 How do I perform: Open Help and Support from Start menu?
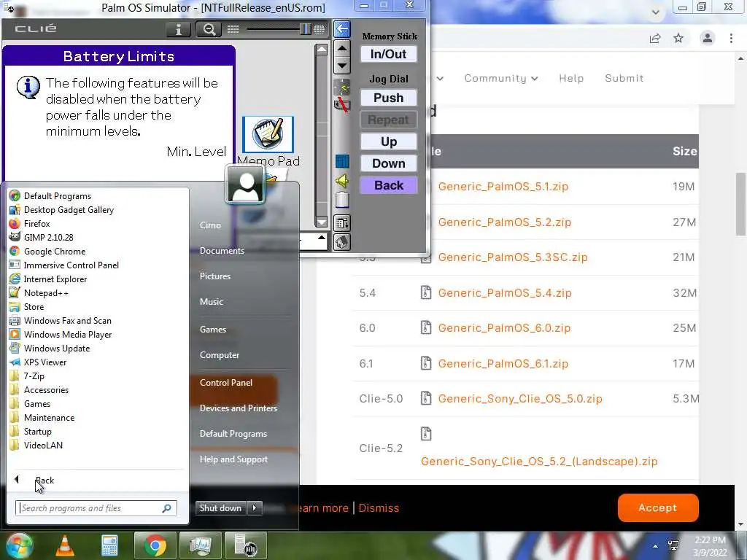[x=233, y=459]
